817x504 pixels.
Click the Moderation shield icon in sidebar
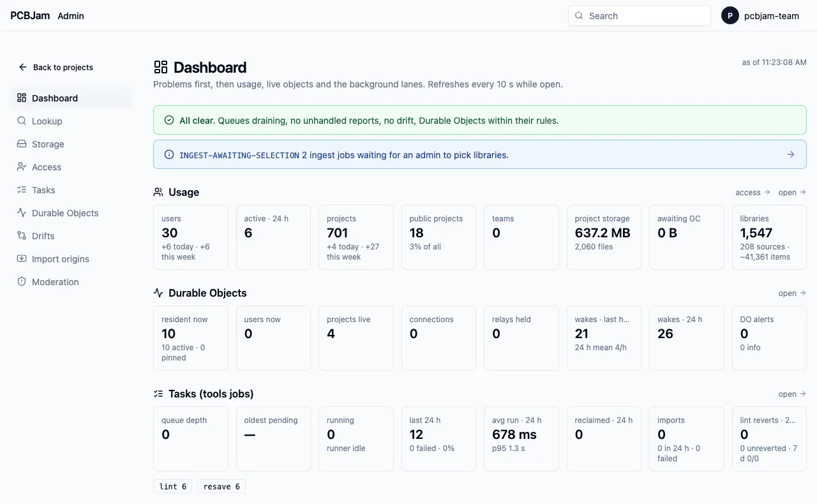22,281
